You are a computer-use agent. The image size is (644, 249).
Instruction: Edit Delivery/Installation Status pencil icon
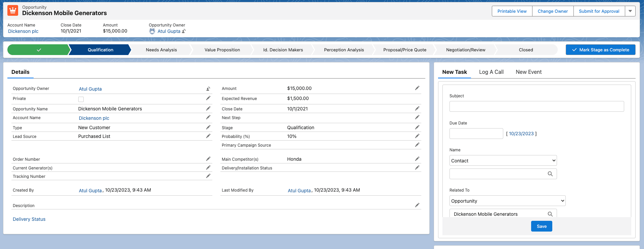pyautogui.click(x=417, y=167)
